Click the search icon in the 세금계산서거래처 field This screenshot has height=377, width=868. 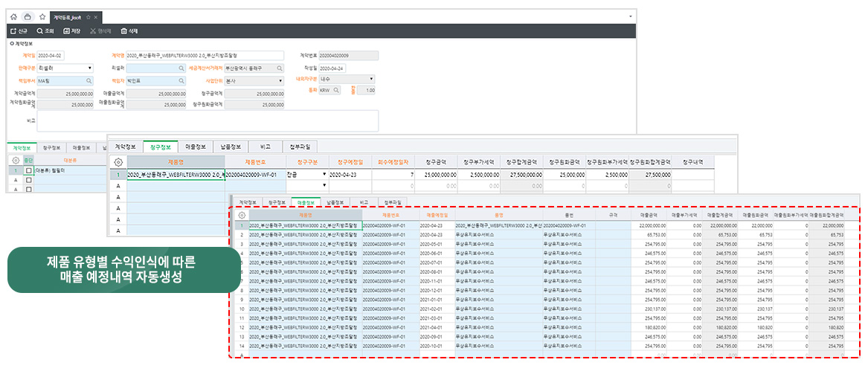(280, 68)
